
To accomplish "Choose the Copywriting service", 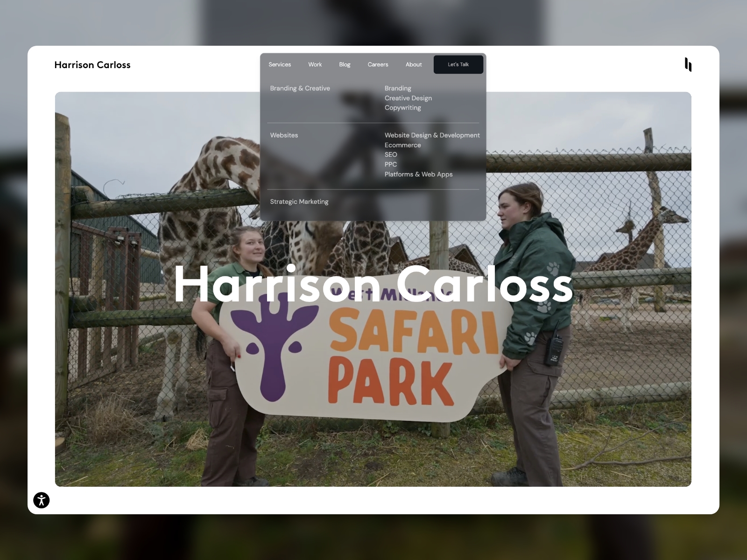I will (403, 108).
